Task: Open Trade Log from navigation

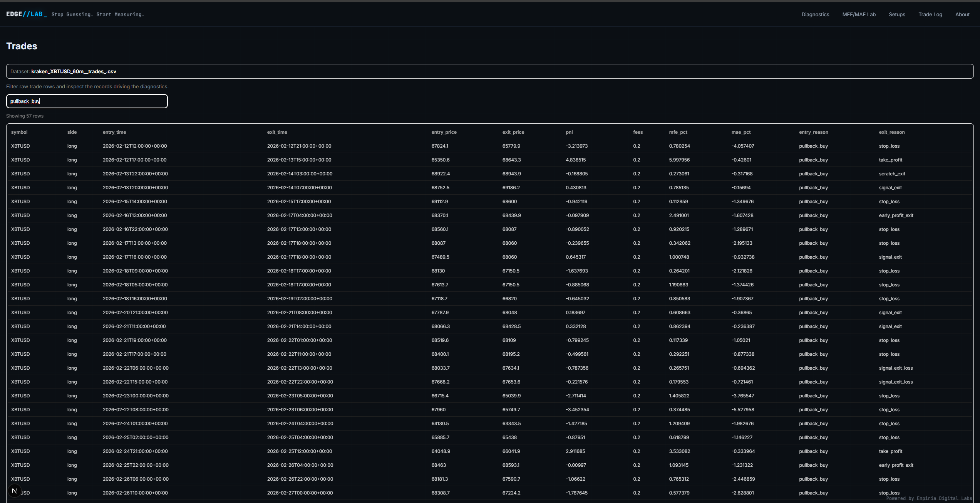Action: (930, 14)
